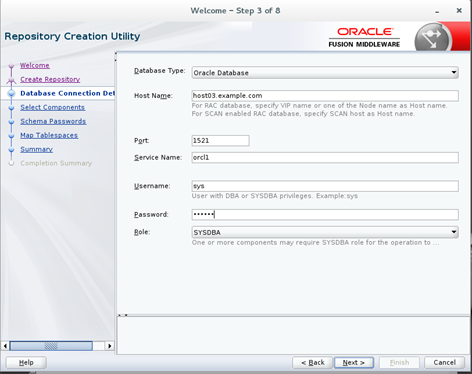Edit the Service Name field
The width and height of the screenshot is (472, 374).
(325, 157)
